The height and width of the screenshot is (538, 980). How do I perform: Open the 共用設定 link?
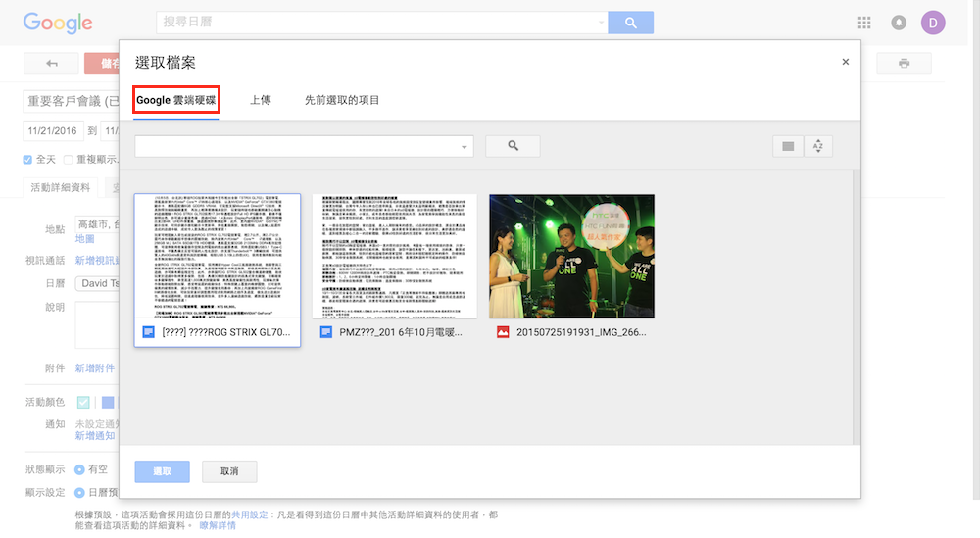pyautogui.click(x=250, y=514)
